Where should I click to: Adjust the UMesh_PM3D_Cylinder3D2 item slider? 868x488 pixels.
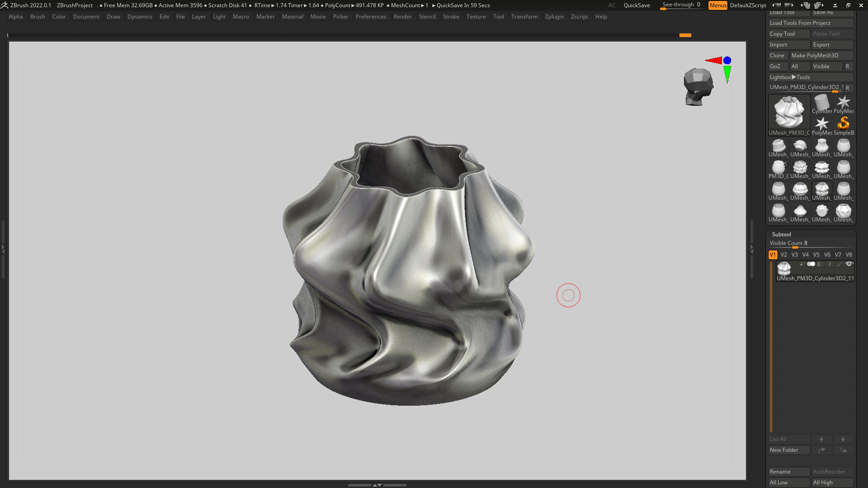[806, 88]
